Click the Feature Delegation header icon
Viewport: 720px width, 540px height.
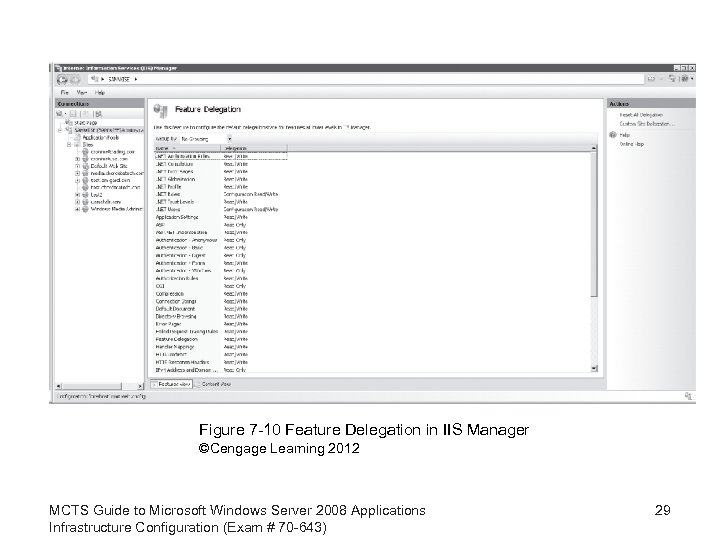tap(160, 110)
